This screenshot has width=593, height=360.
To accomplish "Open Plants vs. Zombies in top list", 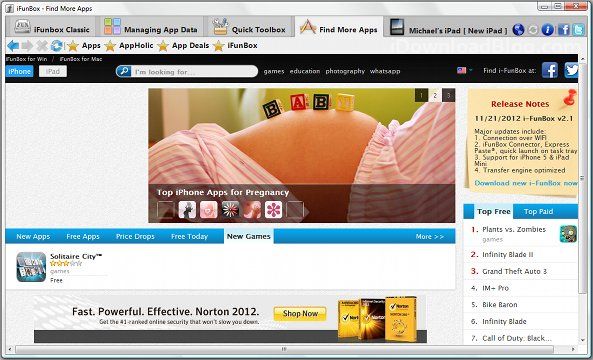I will [x=514, y=229].
